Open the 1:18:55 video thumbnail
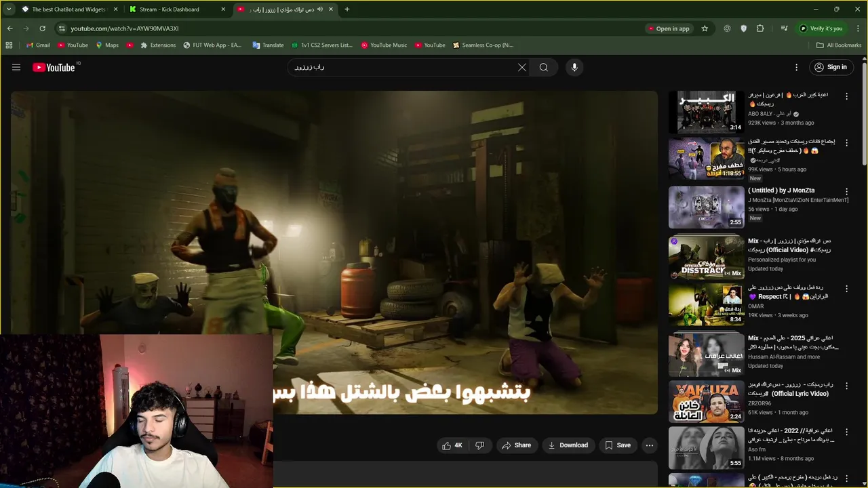This screenshot has width=868, height=488. click(x=706, y=159)
